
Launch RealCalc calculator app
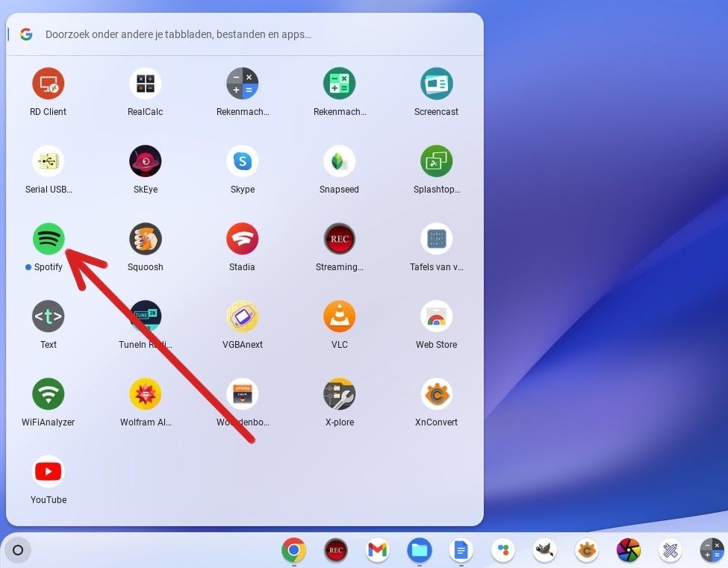[146, 84]
